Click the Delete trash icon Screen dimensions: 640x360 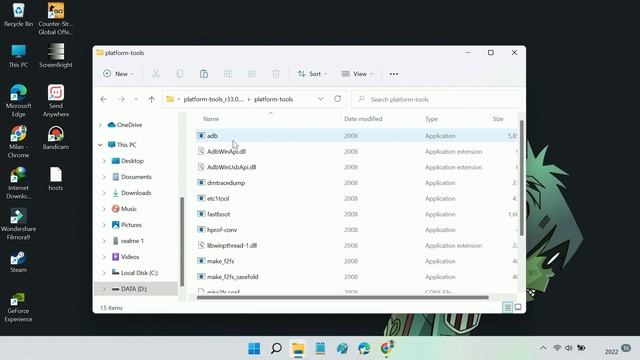[276, 74]
